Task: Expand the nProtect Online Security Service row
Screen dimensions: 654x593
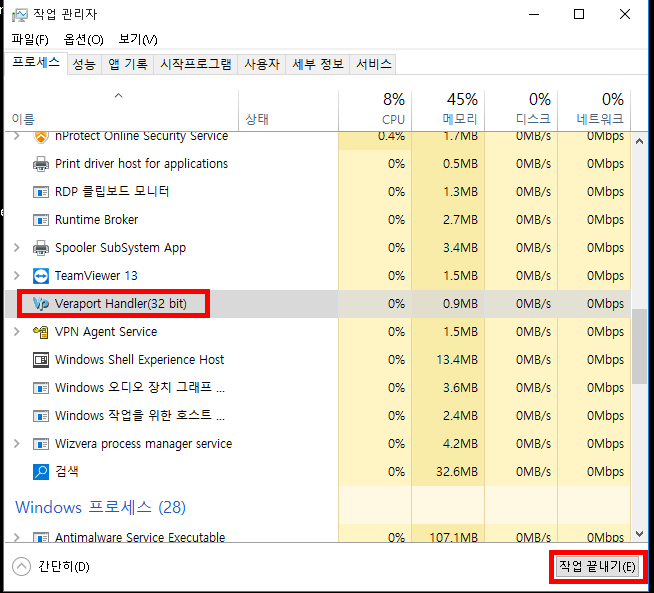Action: pos(17,136)
